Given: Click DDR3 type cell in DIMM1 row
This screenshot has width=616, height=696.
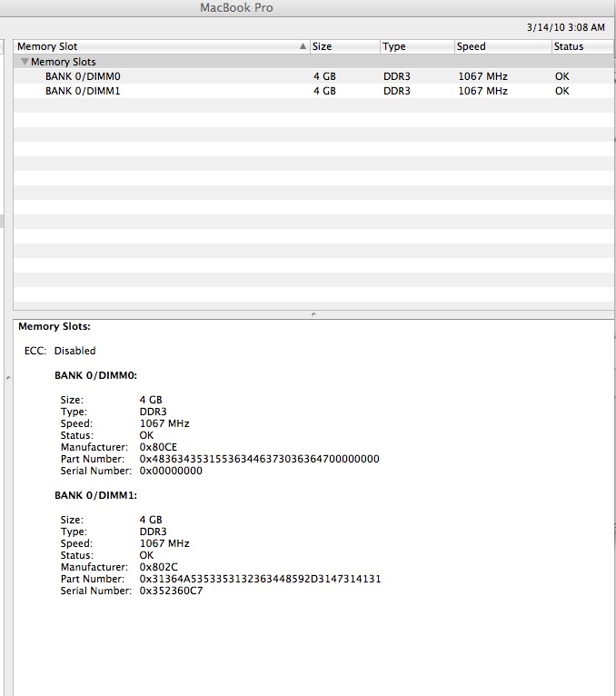Looking at the screenshot, I should click(397, 91).
